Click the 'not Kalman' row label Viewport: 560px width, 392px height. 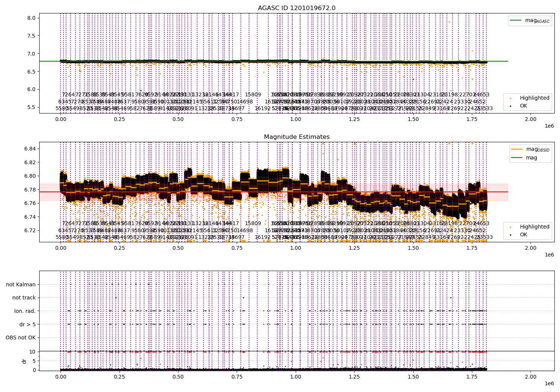tap(21, 284)
